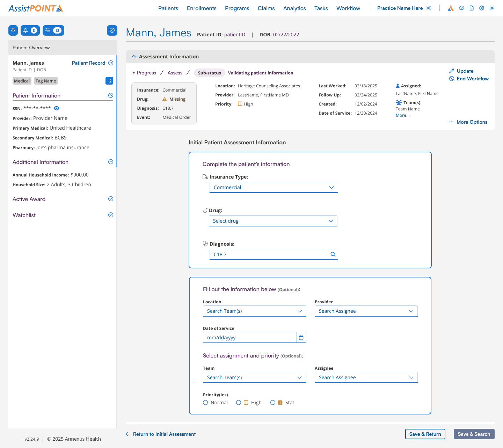Click the Save & Return button
The width and height of the screenshot is (503, 448).
coord(425,434)
